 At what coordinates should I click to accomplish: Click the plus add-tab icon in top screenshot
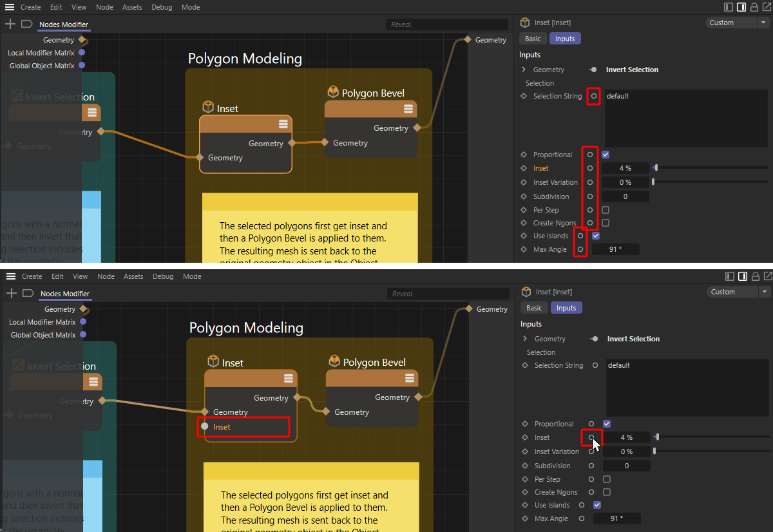click(10, 24)
